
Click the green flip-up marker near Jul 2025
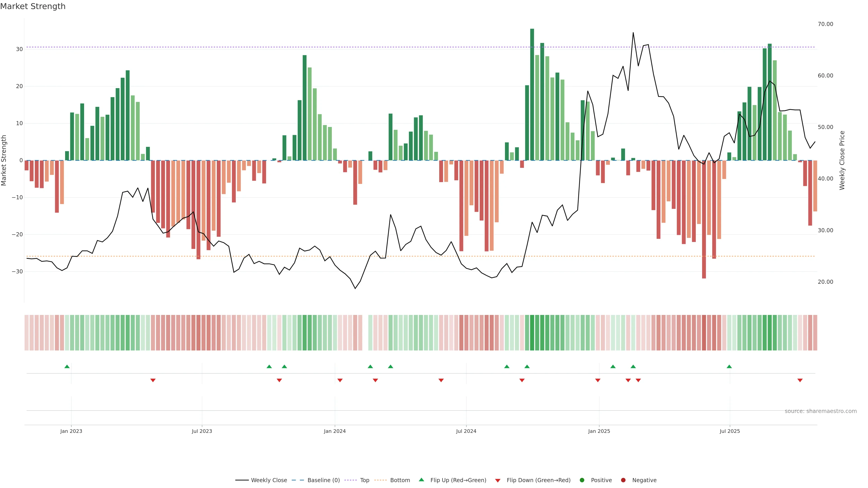[x=729, y=366]
